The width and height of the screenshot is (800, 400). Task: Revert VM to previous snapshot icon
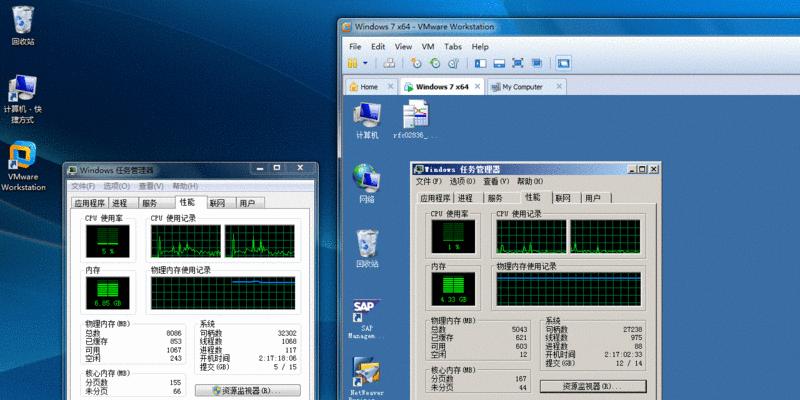tap(435, 63)
